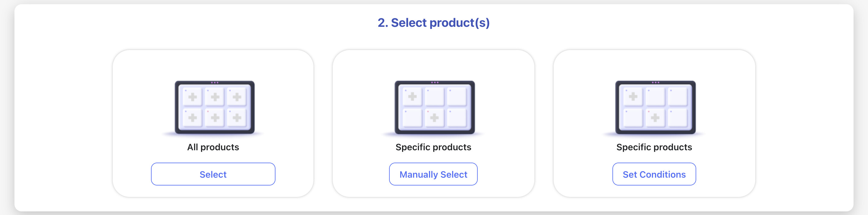This screenshot has height=215, width=868.
Task: Click bottom-left plus tile in All products illustration
Action: (x=192, y=118)
